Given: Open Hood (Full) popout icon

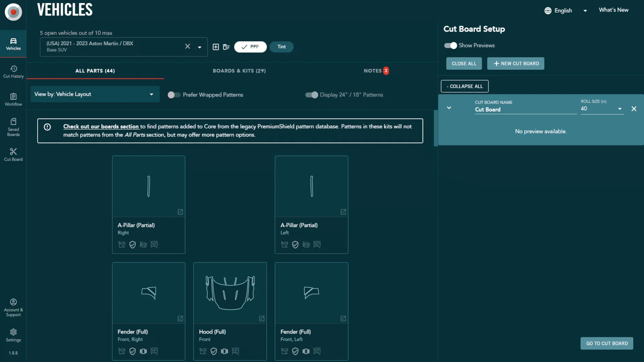Looking at the screenshot, I should (262, 318).
